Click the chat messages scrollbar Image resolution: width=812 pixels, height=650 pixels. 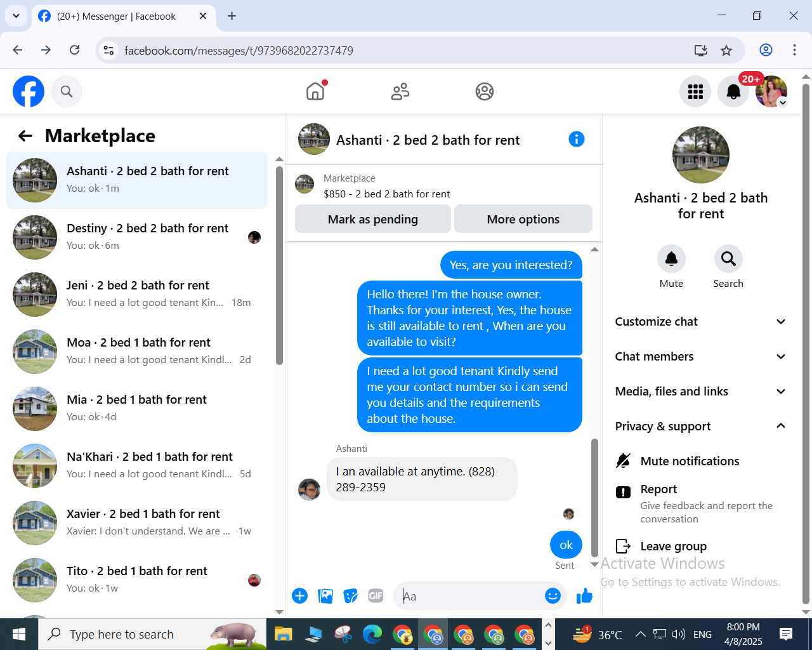594,497
